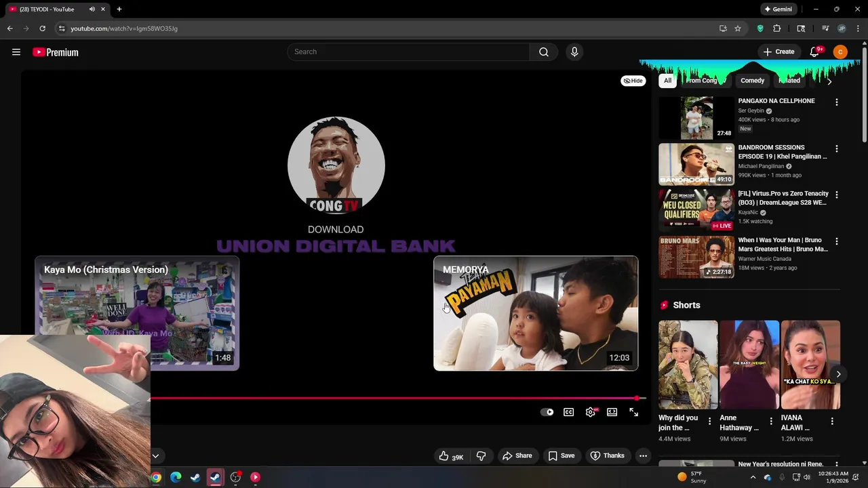
Task: Reload the page in Chrome
Action: pyautogui.click(x=42, y=28)
